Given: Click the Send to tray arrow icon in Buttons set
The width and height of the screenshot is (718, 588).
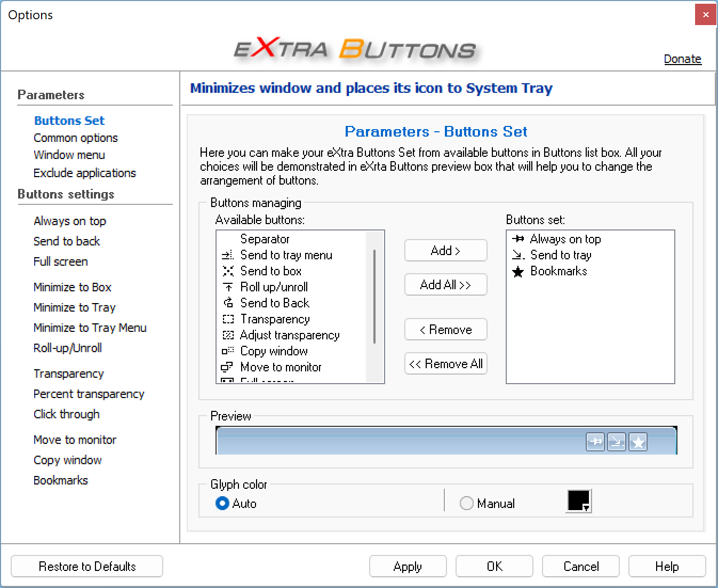Looking at the screenshot, I should (x=517, y=255).
